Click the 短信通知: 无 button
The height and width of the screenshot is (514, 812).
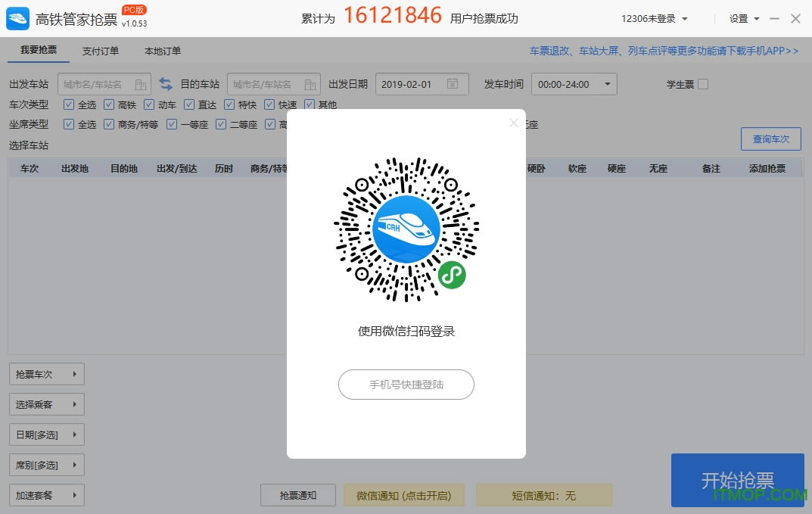(544, 495)
